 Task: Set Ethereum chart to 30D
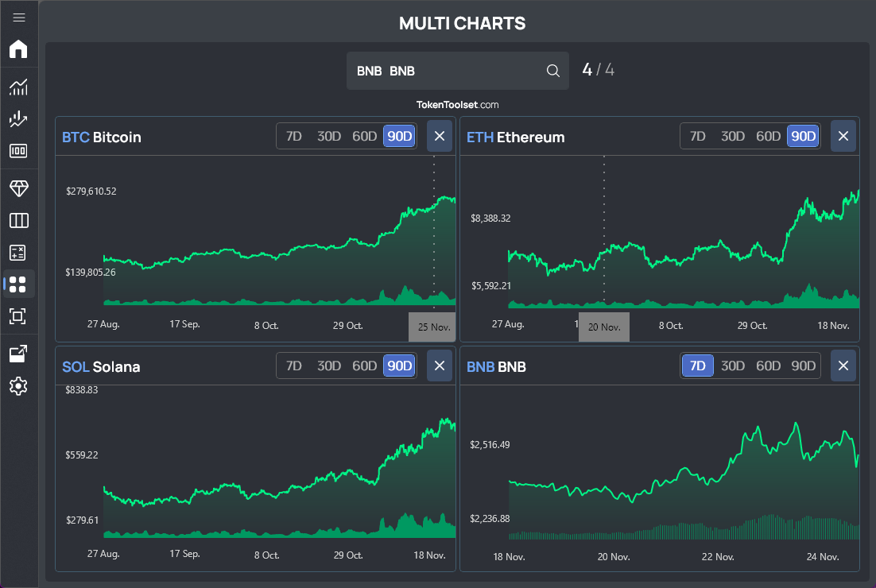click(733, 136)
